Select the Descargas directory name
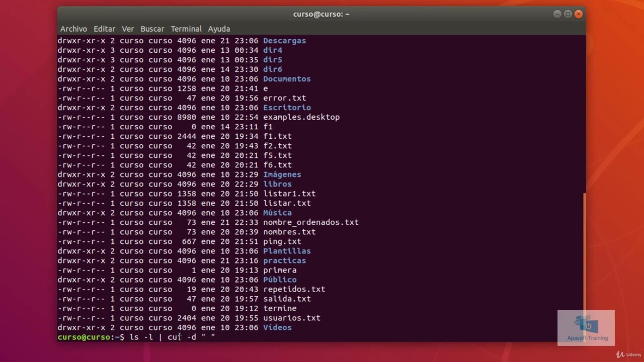Image resolution: width=644 pixels, height=362 pixels. (x=284, y=41)
